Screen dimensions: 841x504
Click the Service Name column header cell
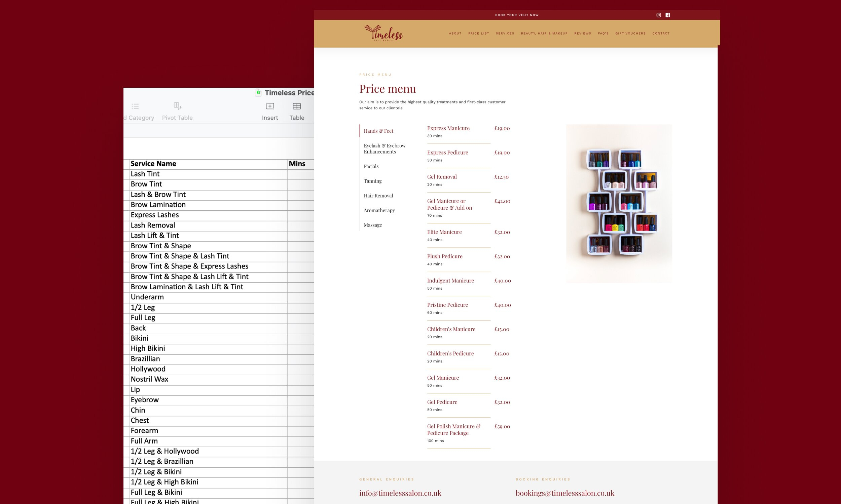207,164
